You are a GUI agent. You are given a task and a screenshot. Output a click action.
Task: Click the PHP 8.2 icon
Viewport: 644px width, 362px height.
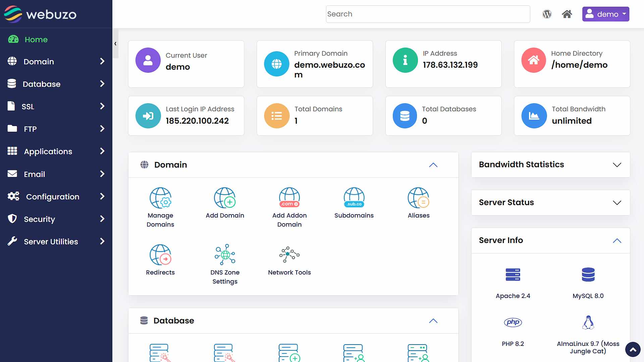[513, 322]
